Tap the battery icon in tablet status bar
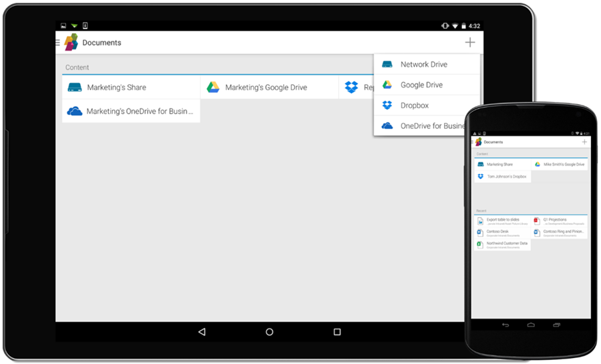This screenshot has height=364, width=601. [x=463, y=25]
